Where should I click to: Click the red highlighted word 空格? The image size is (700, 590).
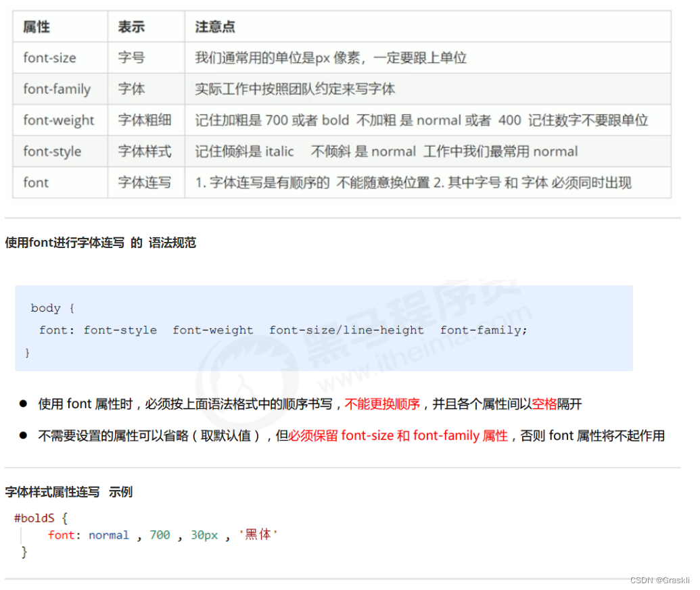[543, 403]
